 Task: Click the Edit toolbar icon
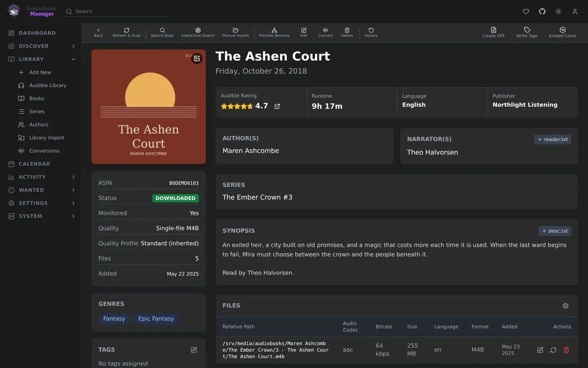coord(304,33)
